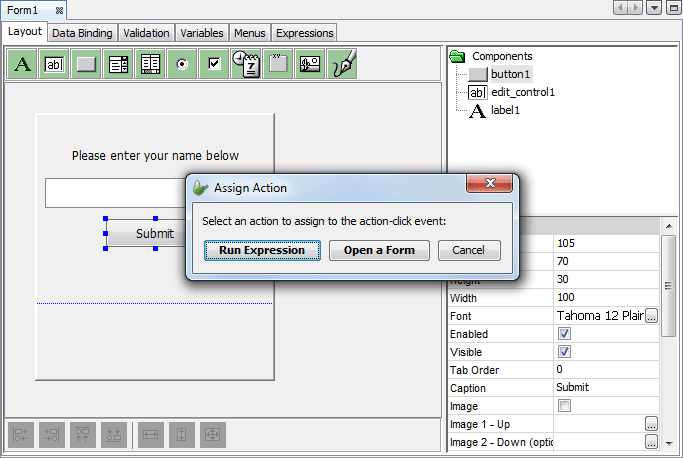Open the form tab list dropdown arrow
683x458 pixels.
[x=654, y=8]
